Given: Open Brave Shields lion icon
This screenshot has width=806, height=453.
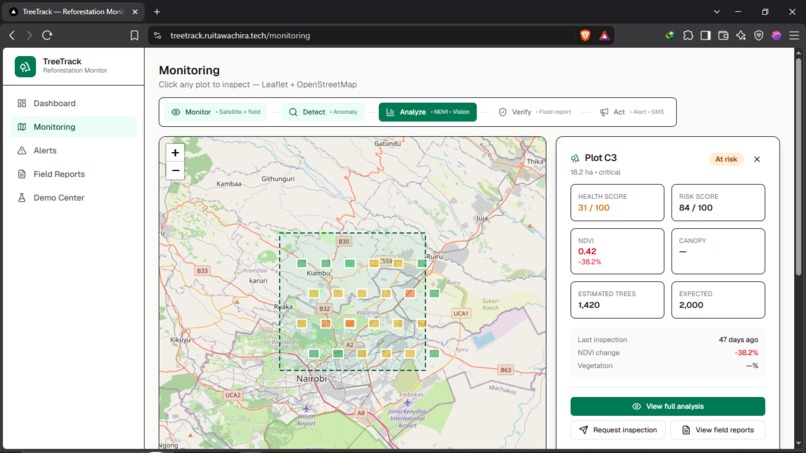Looking at the screenshot, I should pos(585,35).
